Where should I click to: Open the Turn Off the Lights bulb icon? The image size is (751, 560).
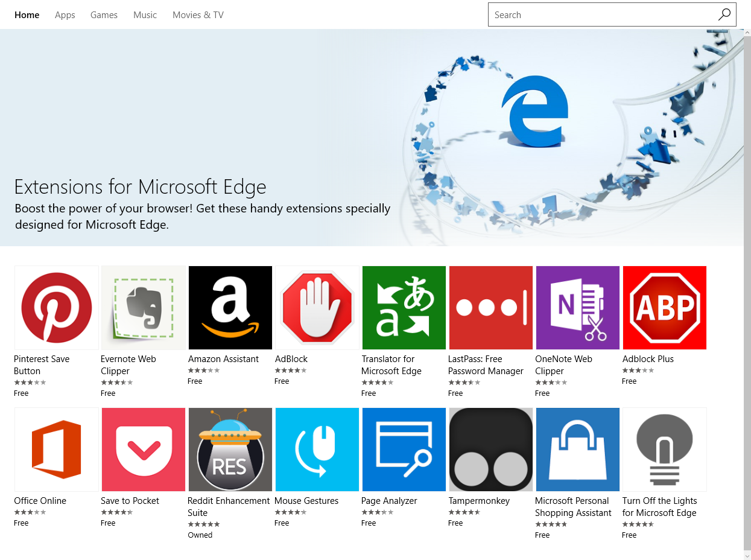[665, 450]
